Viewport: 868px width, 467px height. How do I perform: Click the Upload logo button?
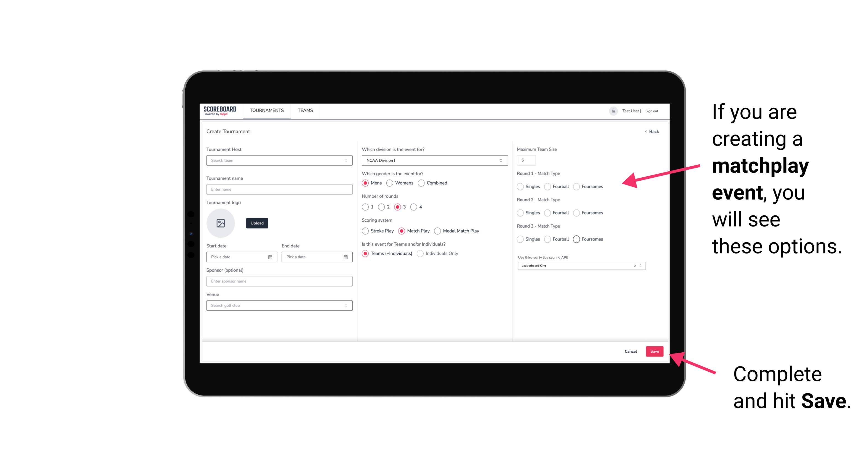coord(257,223)
